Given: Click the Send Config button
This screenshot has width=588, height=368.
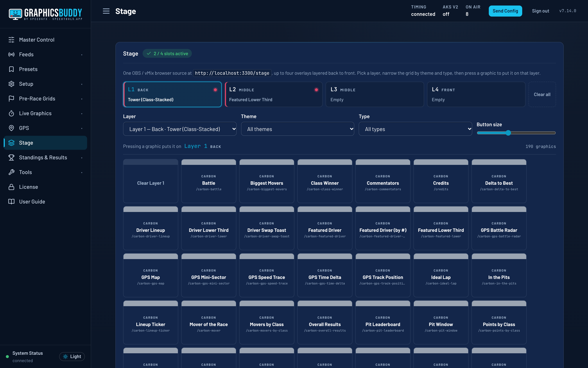Looking at the screenshot, I should click(505, 11).
